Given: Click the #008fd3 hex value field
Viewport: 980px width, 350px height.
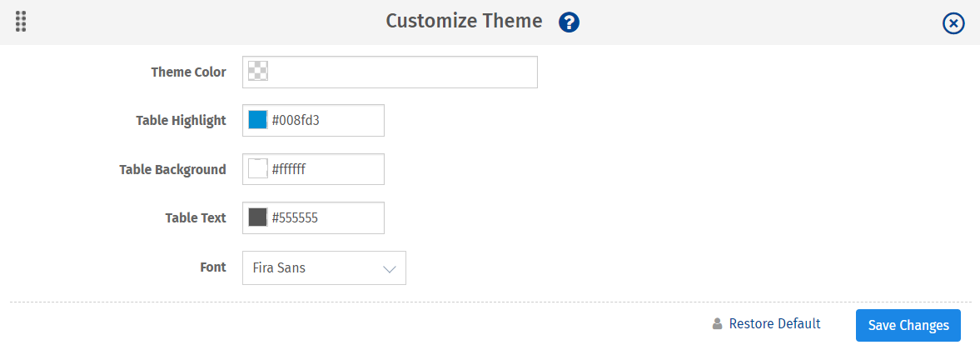Looking at the screenshot, I should click(325, 121).
